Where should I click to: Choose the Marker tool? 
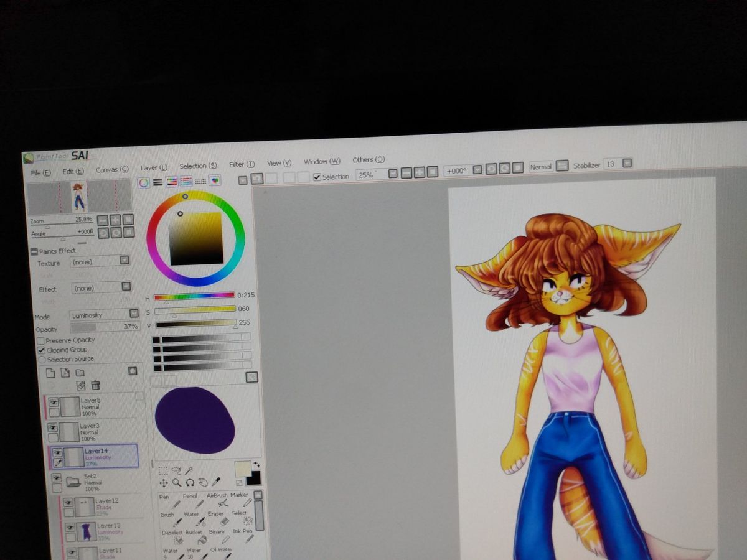(242, 499)
